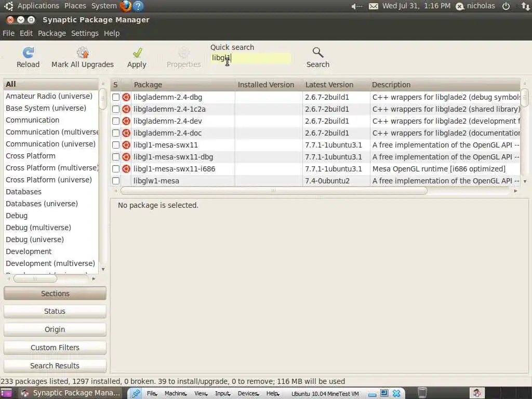Image resolution: width=532 pixels, height=399 pixels.
Task: Click the Reload toolbar icon
Action: point(28,52)
